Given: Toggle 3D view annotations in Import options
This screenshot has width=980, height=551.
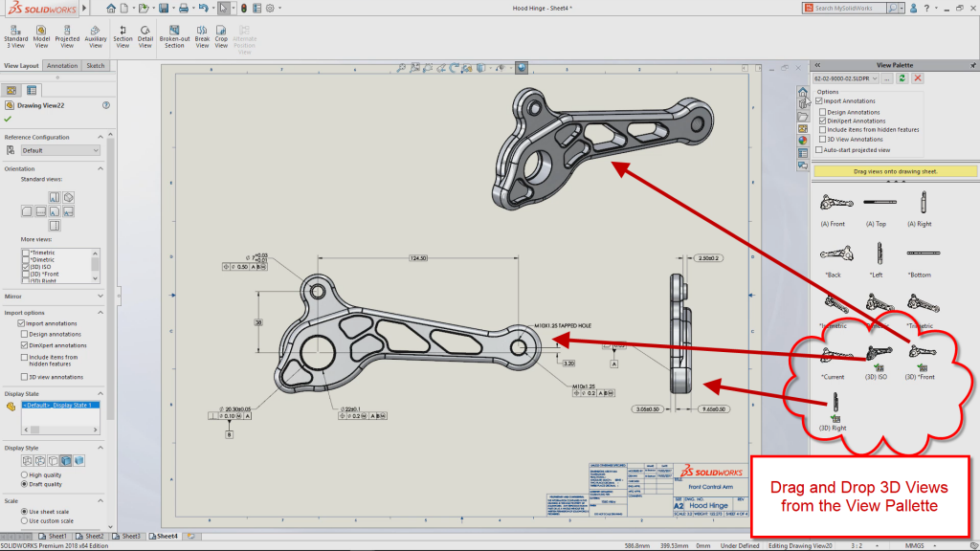Looking at the screenshot, I should (24, 377).
